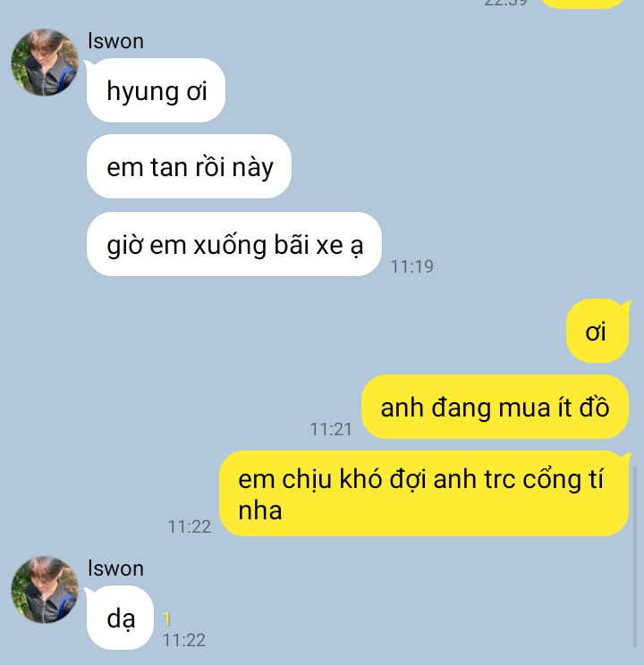Select the 'dạ' message bubble
The width and height of the screenshot is (644, 665).
point(120,618)
